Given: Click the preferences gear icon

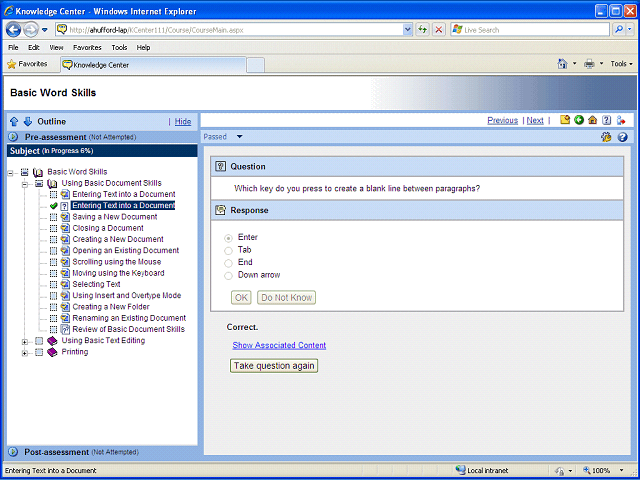Looking at the screenshot, I should click(606, 137).
